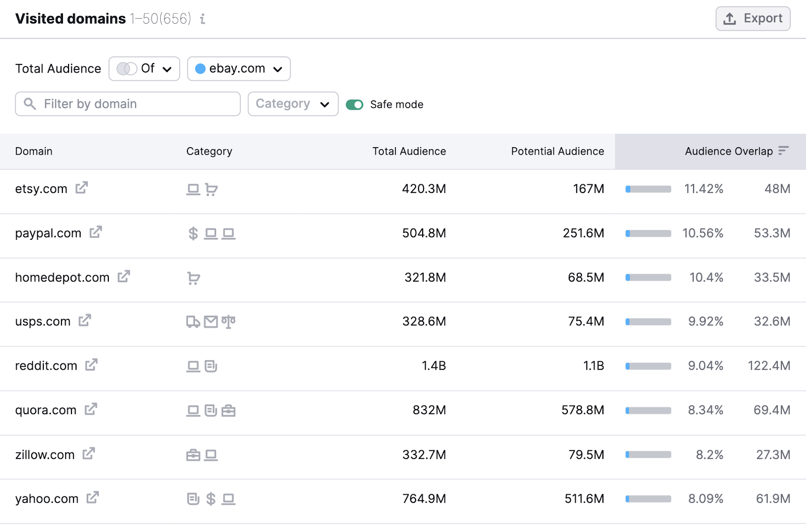Click paypal.com's external link arrow icon
The width and height of the screenshot is (806, 532).
[96, 231]
